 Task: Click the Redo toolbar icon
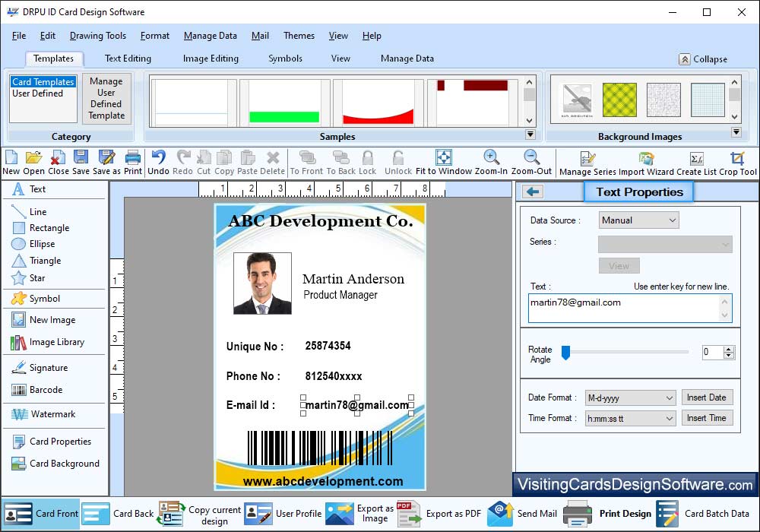click(182, 163)
